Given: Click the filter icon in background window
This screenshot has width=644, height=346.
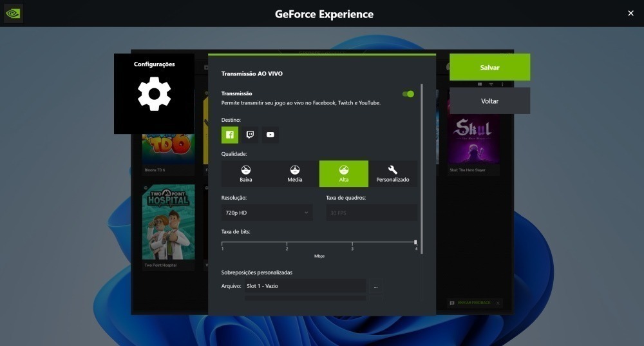Looking at the screenshot, I should pyautogui.click(x=491, y=84).
